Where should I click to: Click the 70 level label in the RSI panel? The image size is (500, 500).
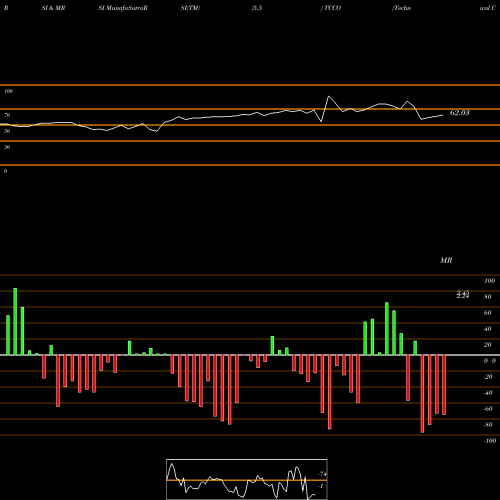(7, 115)
